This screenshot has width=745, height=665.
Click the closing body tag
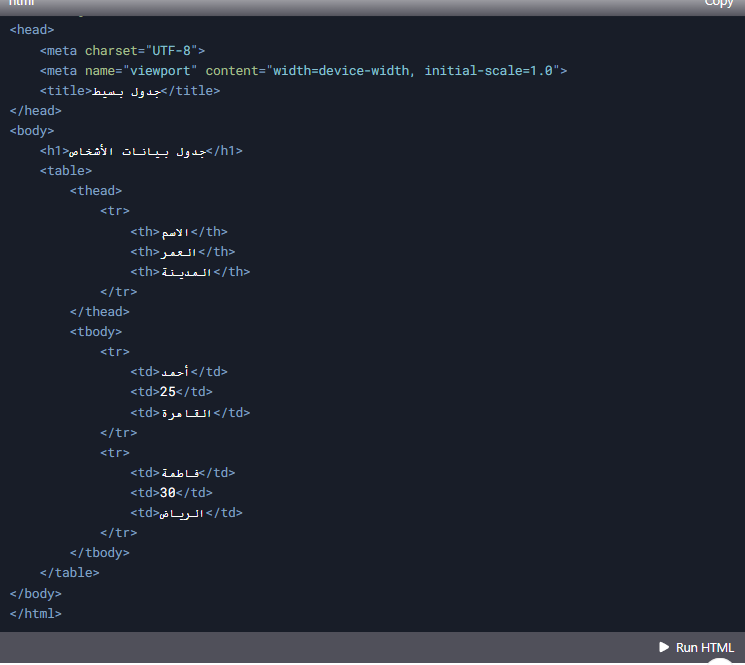click(35, 593)
